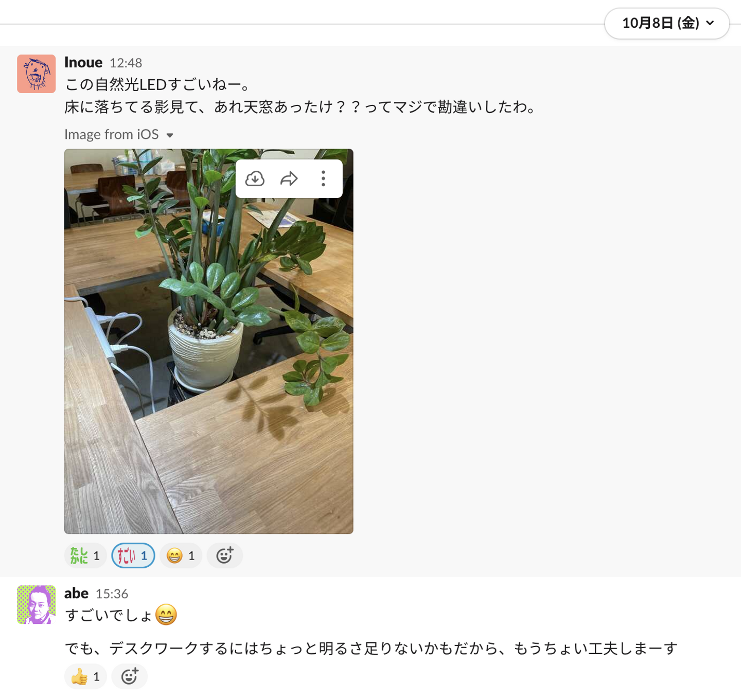Screen dimensions: 741x700
Task: Open the plant photo thumbnail
Action: tap(208, 360)
